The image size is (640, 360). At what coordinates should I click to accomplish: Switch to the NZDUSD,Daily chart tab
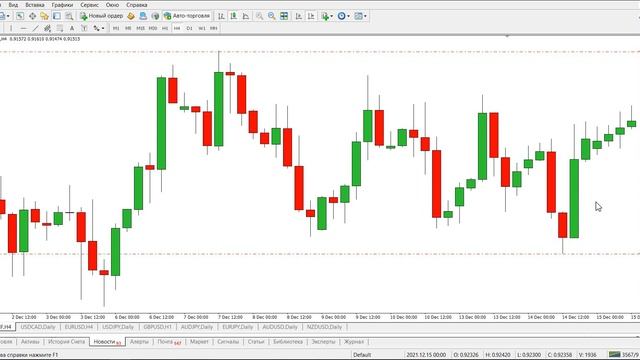[x=324, y=327]
